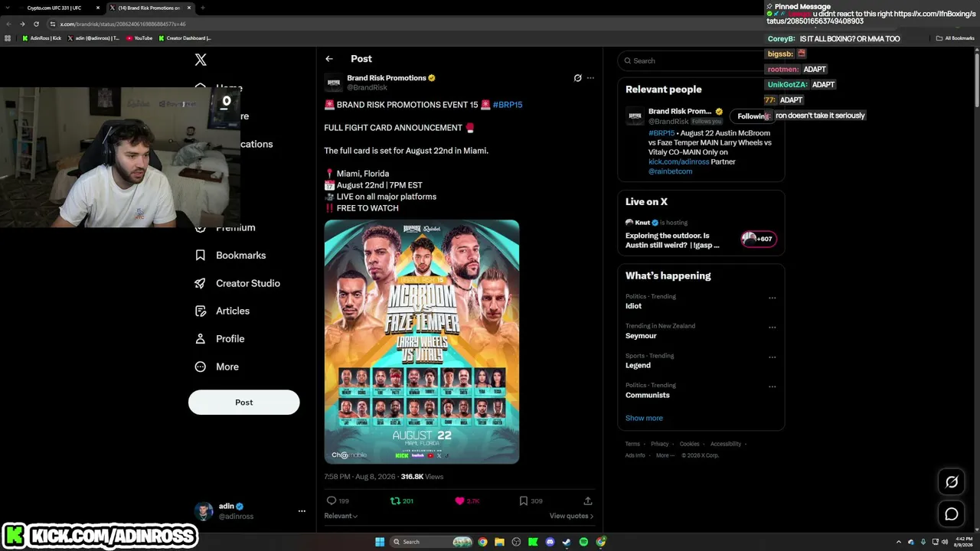Expand the footer More menu
Image resolution: width=980 pixels, height=551 pixels.
[x=665, y=455]
